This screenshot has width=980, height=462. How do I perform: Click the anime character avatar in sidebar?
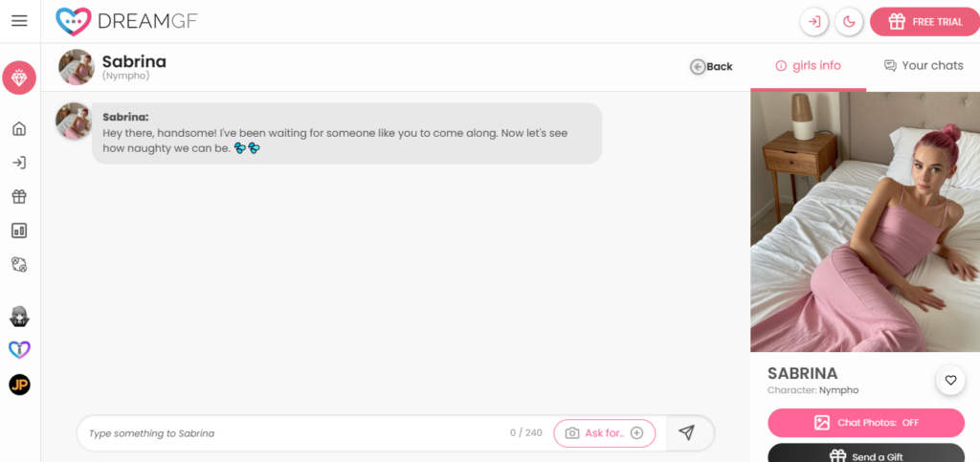point(19,317)
